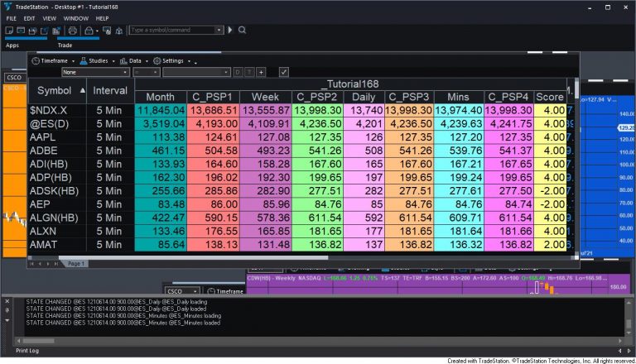Click the play arrow beside command box
This screenshot has width=636, height=364.
coord(230,30)
